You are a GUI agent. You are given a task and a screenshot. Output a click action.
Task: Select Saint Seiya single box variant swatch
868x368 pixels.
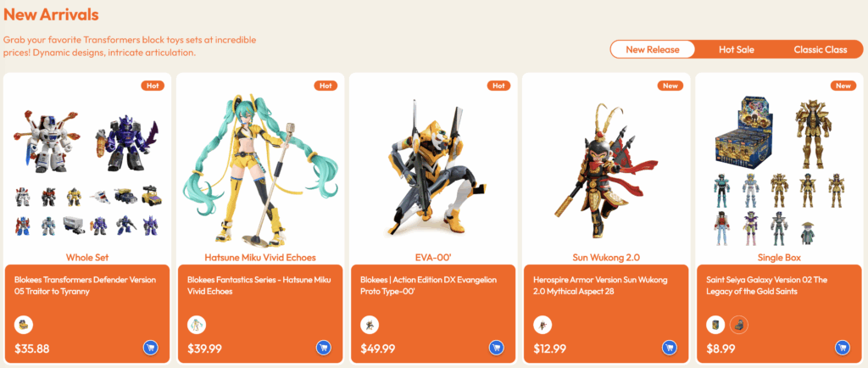point(715,325)
